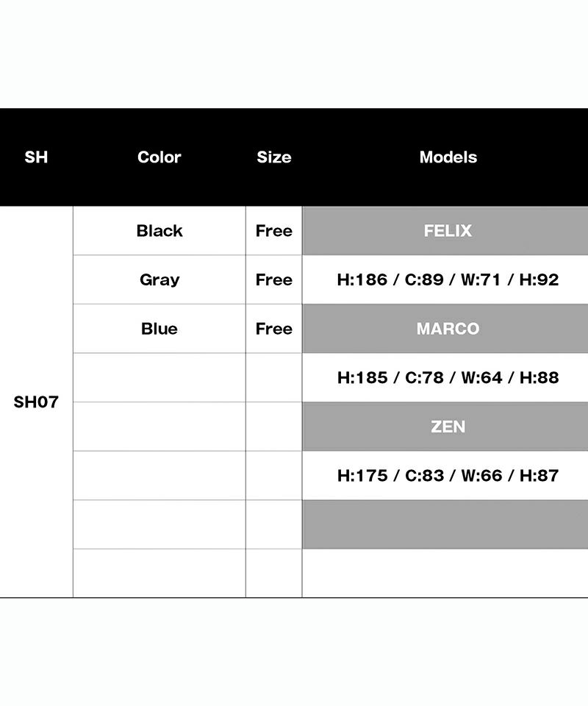Select the ZEN model name cell
The image size is (588, 706).
(448, 427)
